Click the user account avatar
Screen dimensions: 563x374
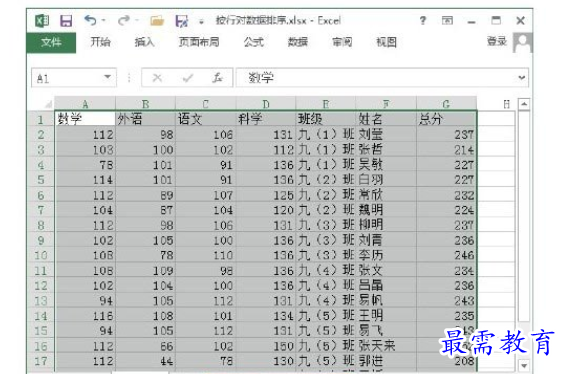click(522, 42)
